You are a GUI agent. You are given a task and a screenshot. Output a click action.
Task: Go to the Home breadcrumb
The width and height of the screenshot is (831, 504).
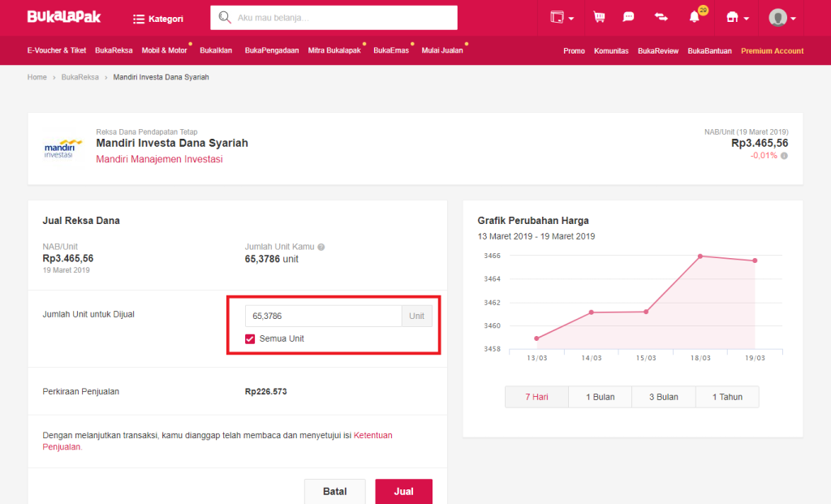(37, 77)
